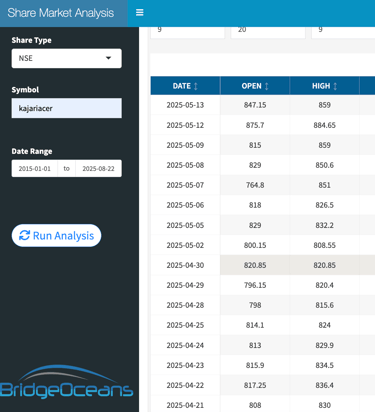
Task: Select date cell 2025-05-12
Action: (x=185, y=125)
